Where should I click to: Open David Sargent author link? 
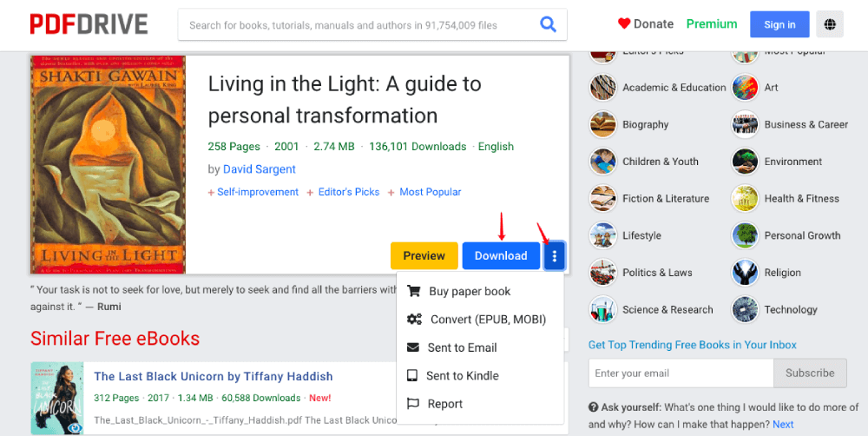(x=260, y=169)
